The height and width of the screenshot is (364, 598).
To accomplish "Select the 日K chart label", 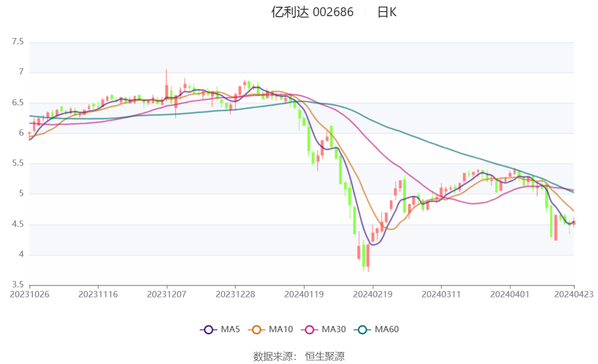I will coord(387,12).
